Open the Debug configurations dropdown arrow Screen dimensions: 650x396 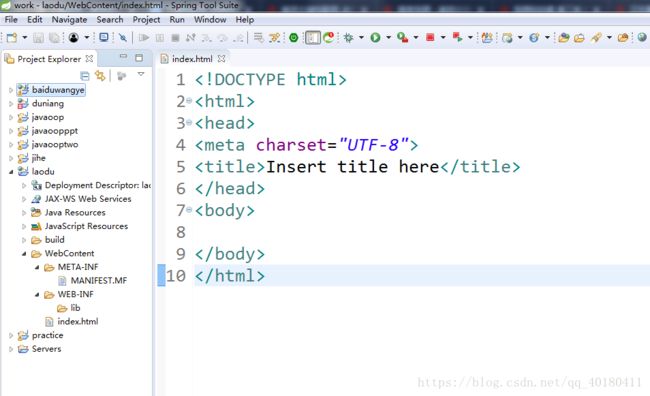361,38
